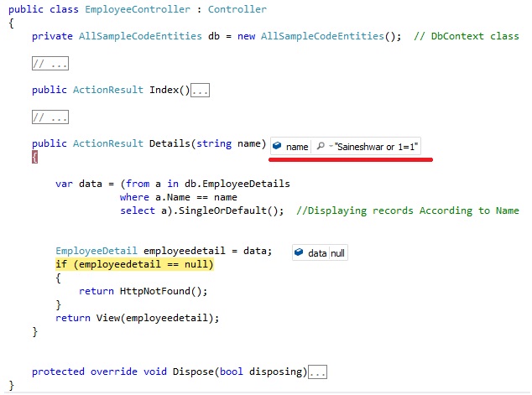Expand the collapsed comment block above Details
The width and height of the screenshot is (532, 395).
coord(50,117)
